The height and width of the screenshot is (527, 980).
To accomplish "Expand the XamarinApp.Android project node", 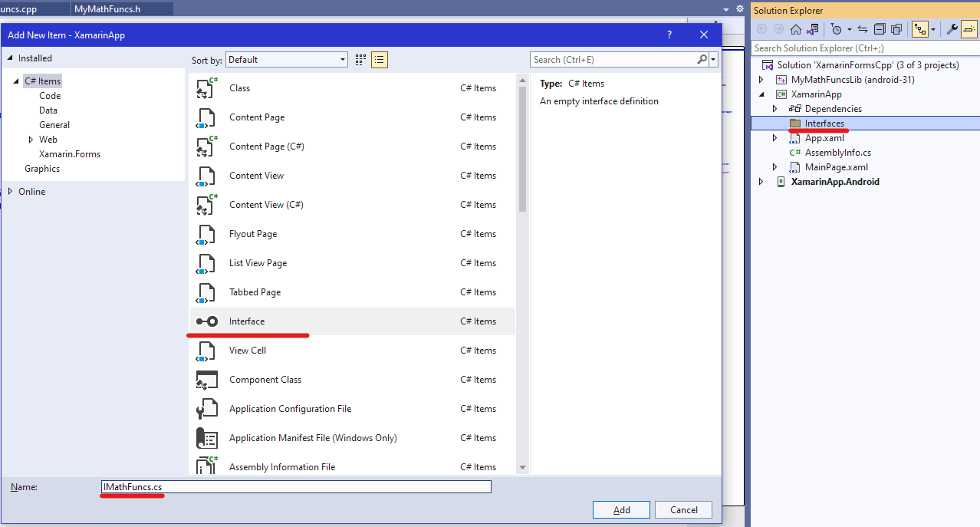I will (x=761, y=181).
